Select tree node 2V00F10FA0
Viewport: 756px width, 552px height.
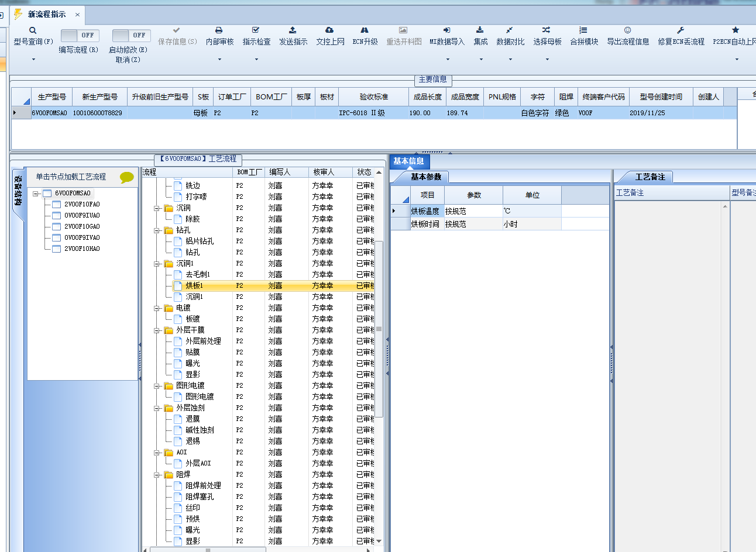point(82,204)
